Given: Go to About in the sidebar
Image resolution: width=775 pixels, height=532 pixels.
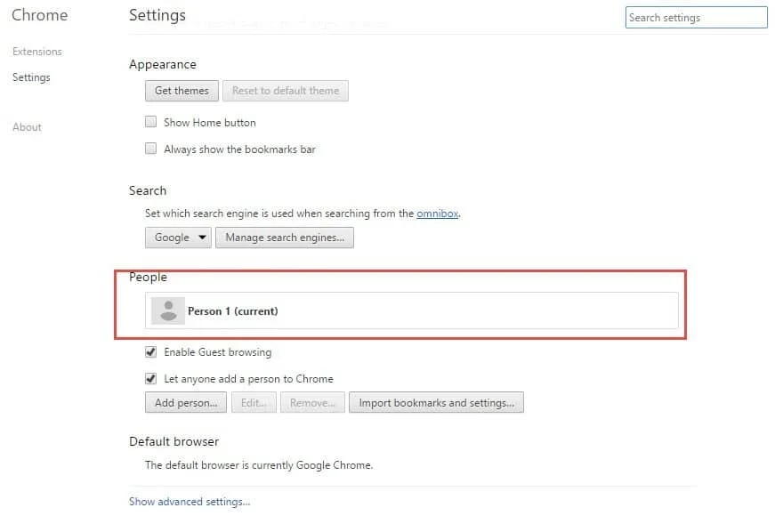Looking at the screenshot, I should (27, 127).
